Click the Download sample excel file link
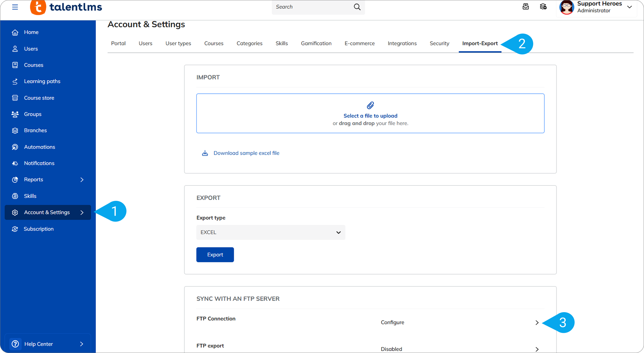The width and height of the screenshot is (644, 353). coord(246,153)
